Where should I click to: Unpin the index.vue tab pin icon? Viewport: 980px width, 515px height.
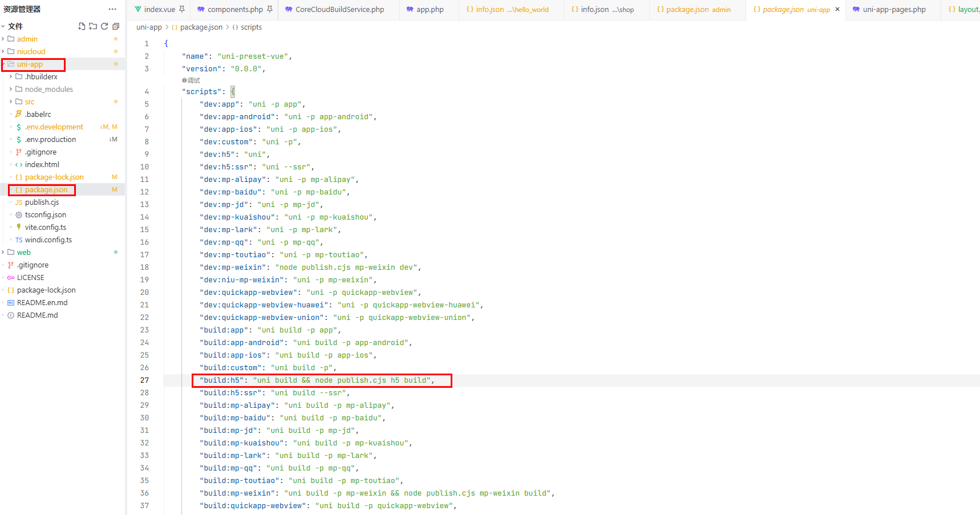tap(182, 9)
